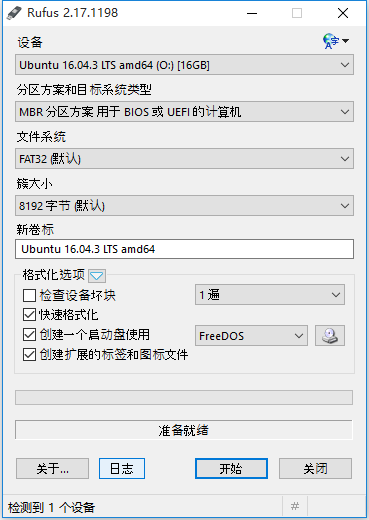The width and height of the screenshot is (369, 520).
Task: Click the 关闭 close button
Action: click(315, 469)
